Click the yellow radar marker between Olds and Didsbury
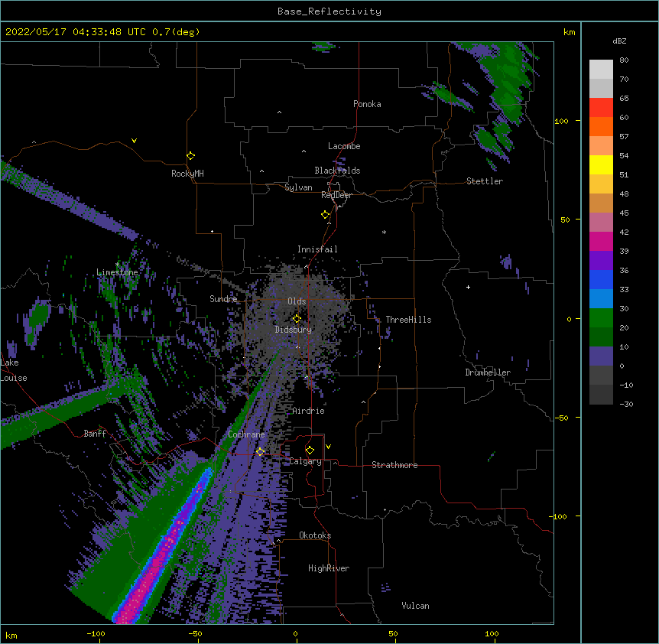 (x=297, y=318)
